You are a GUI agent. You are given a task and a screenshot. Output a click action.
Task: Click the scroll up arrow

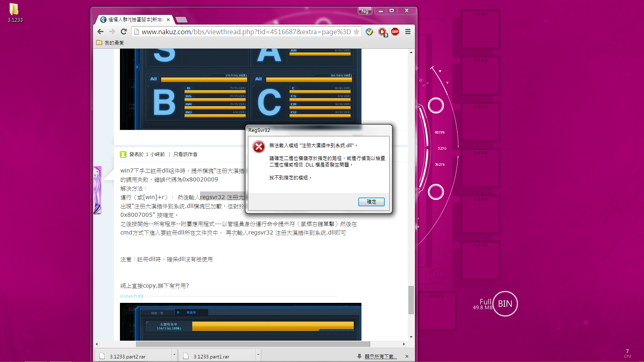[x=411, y=52]
